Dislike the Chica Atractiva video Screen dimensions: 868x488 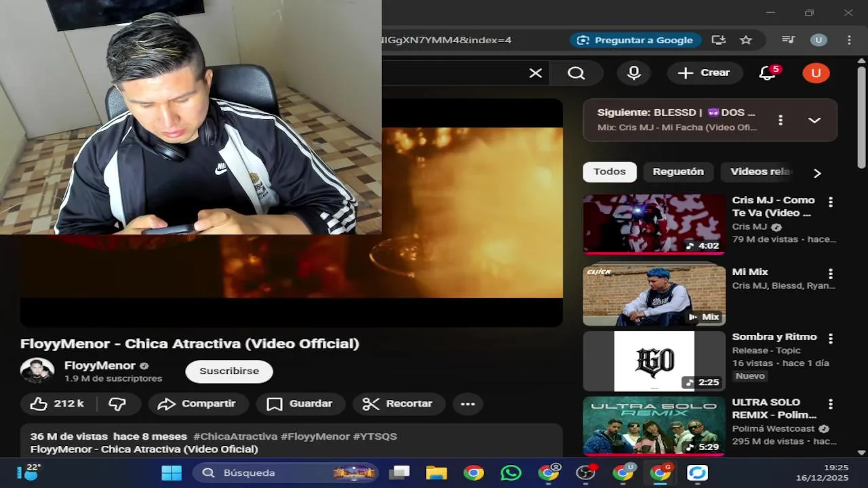[118, 404]
